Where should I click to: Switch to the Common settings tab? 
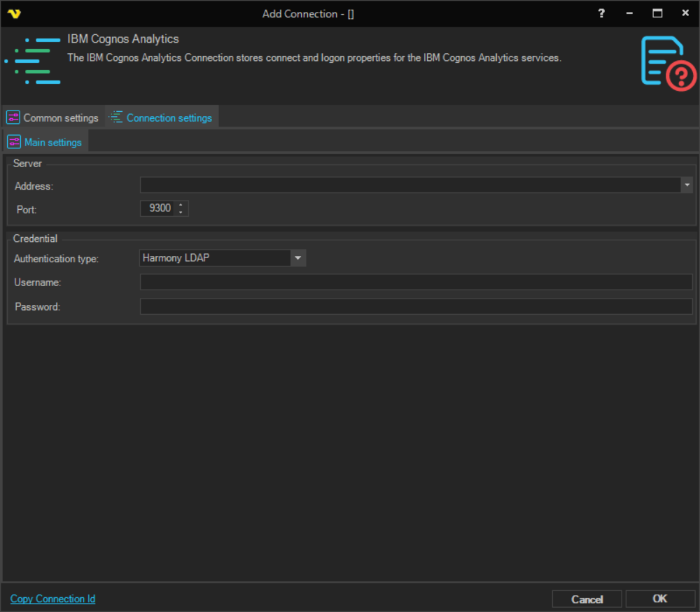[x=53, y=118]
